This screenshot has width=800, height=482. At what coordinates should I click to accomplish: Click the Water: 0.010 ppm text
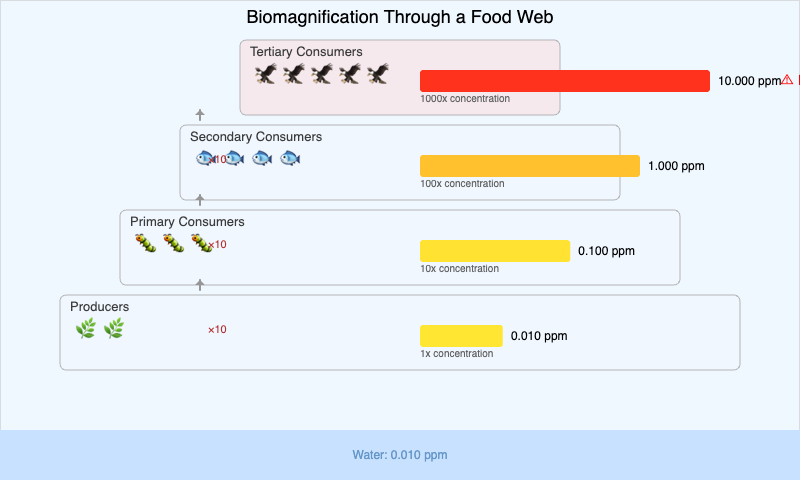tap(400, 455)
